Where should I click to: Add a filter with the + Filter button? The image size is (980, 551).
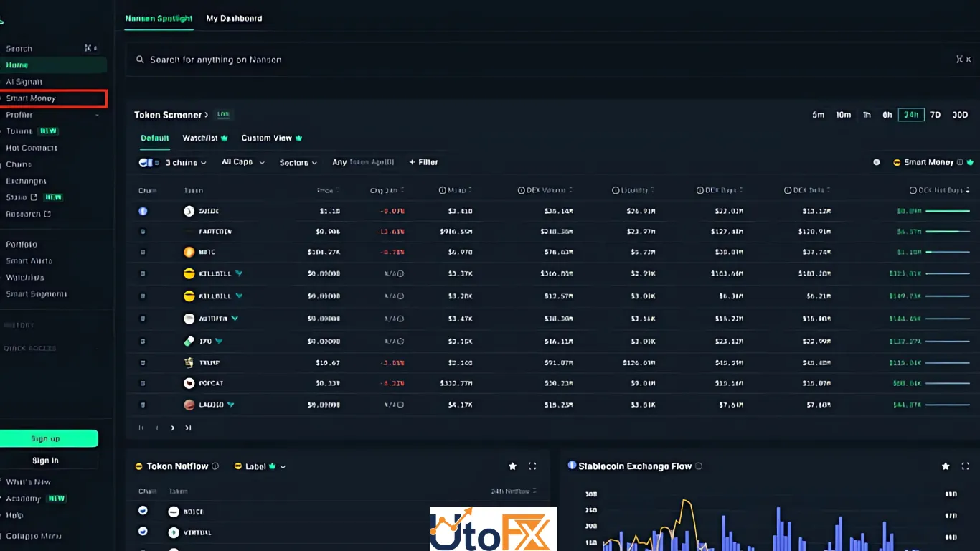[x=423, y=162]
